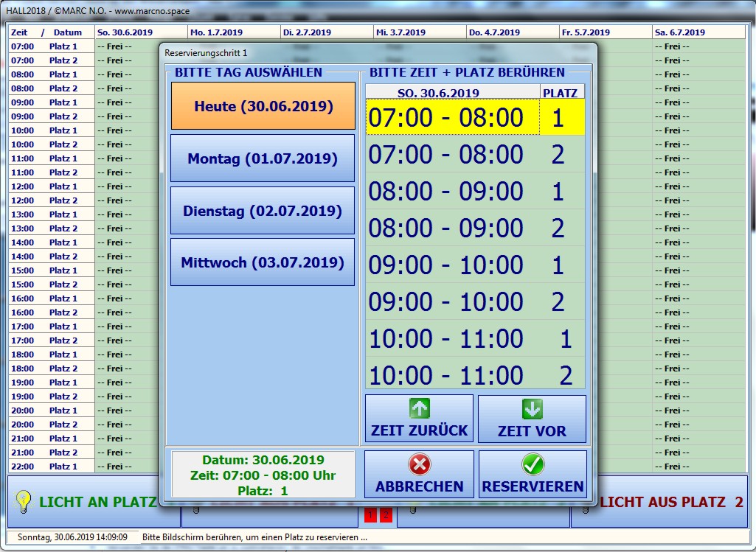
Task: Pick 10:00 - 11:00 slot for Platz 2
Action: 475,376
